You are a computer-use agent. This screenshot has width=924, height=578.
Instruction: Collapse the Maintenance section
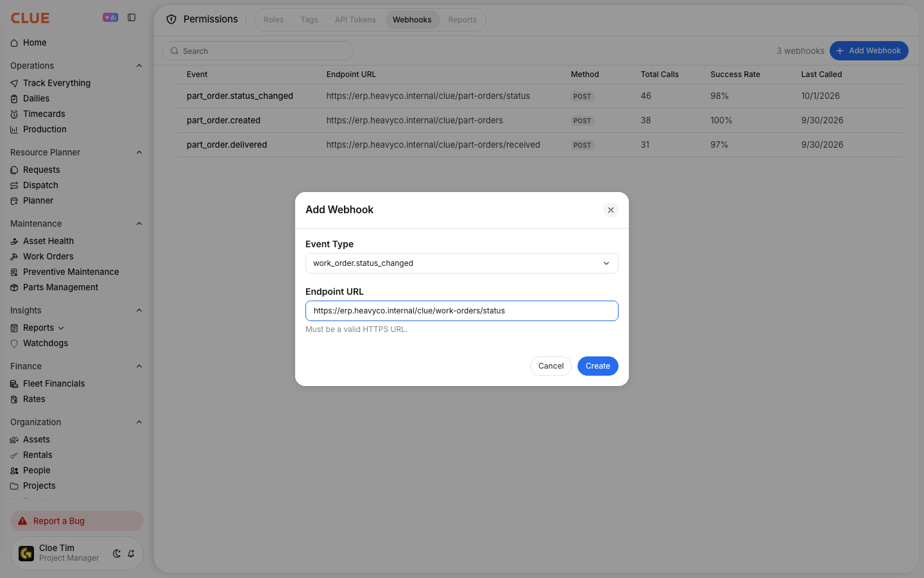139,223
